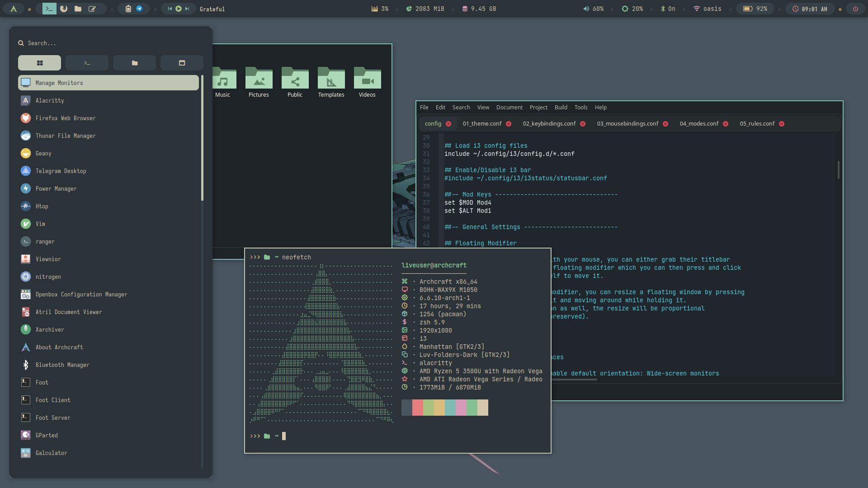Image resolution: width=868 pixels, height=488 pixels.
Task: Click the pink color block in neofetch
Action: [x=461, y=408]
